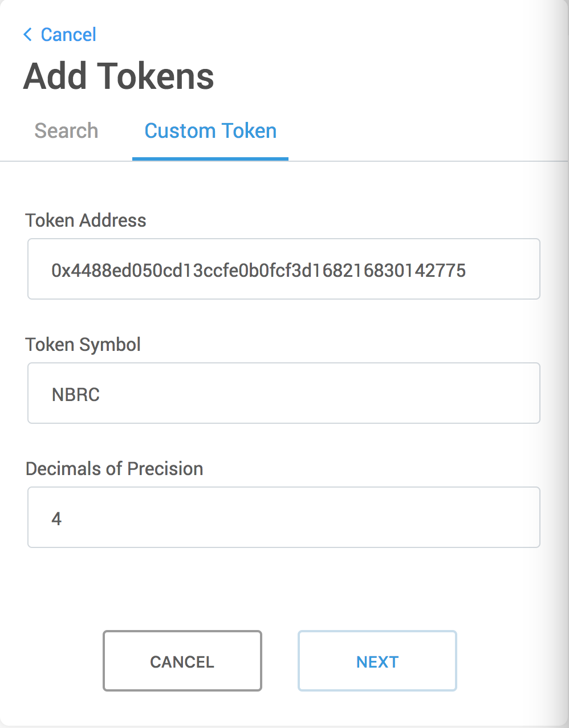569x728 pixels.
Task: Click the Token Symbol label
Action: tap(83, 345)
